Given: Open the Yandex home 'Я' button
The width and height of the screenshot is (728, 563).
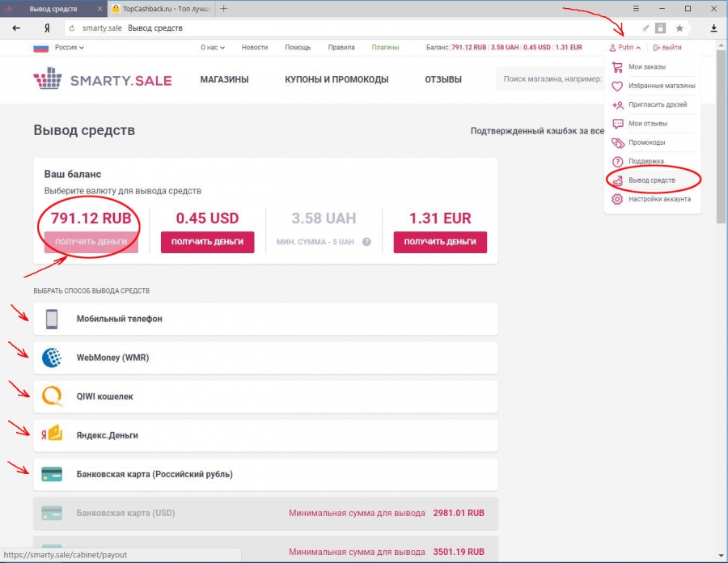Looking at the screenshot, I should (x=46, y=28).
